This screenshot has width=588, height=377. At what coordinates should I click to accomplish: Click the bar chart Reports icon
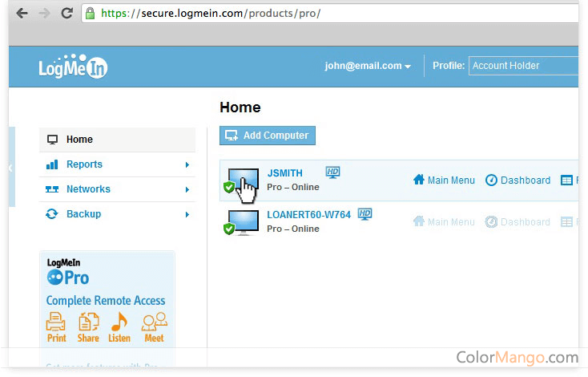click(52, 164)
